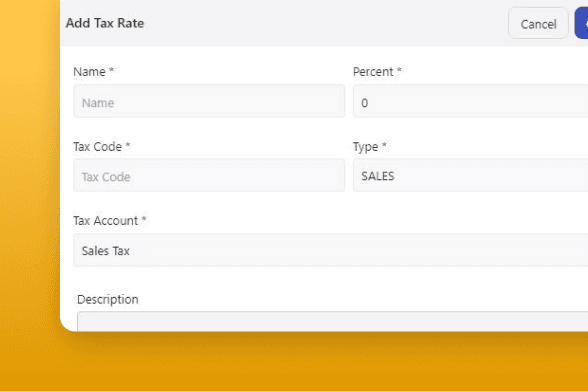The width and height of the screenshot is (588, 392).
Task: Click the Type field label
Action: (x=366, y=147)
